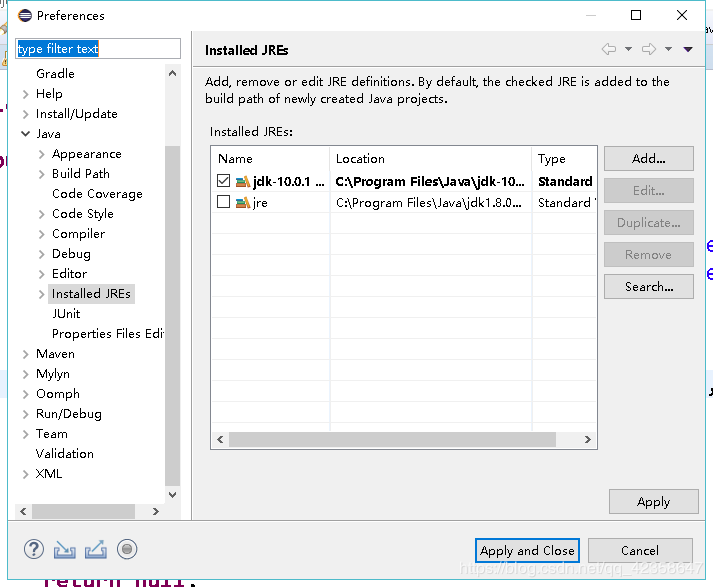
Task: Click the tree horizontal scroll left arrow
Action: [23, 512]
